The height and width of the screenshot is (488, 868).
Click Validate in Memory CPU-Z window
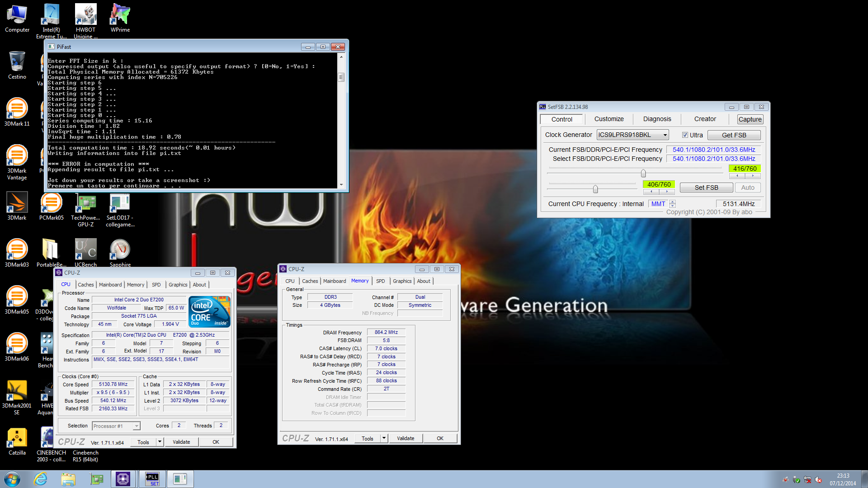coord(406,438)
